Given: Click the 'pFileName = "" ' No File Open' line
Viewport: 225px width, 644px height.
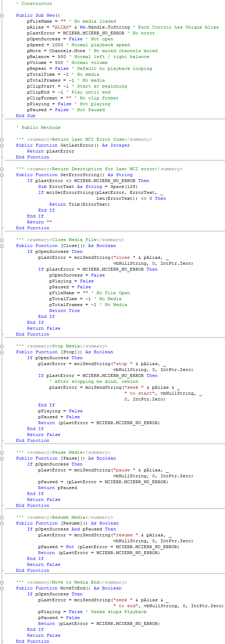Looking at the screenshot, I should click(90, 293).
